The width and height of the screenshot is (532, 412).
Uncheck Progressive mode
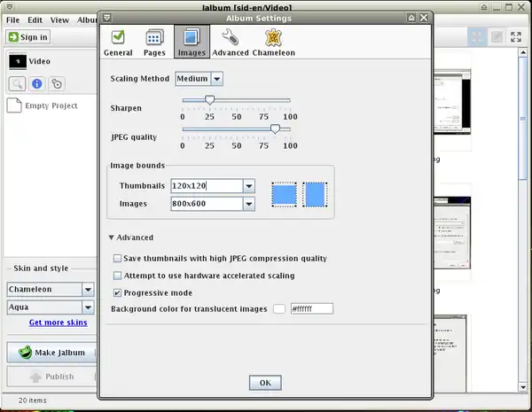click(x=118, y=292)
